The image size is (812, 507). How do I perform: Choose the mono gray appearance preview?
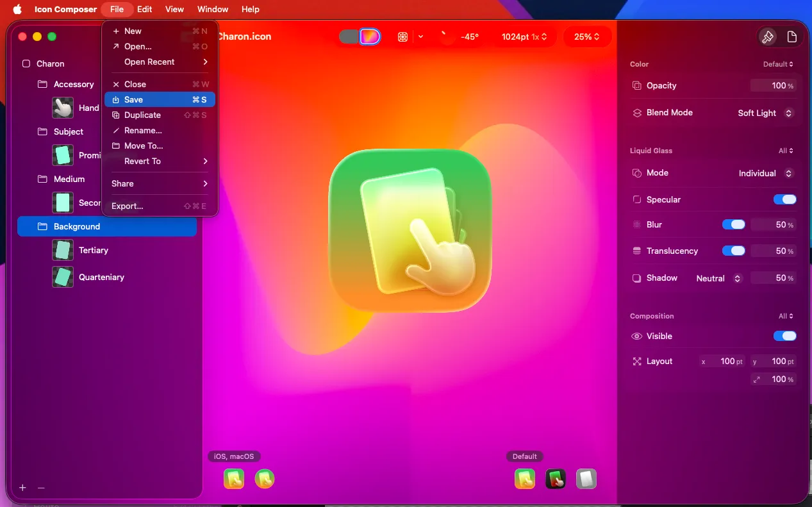point(586,479)
